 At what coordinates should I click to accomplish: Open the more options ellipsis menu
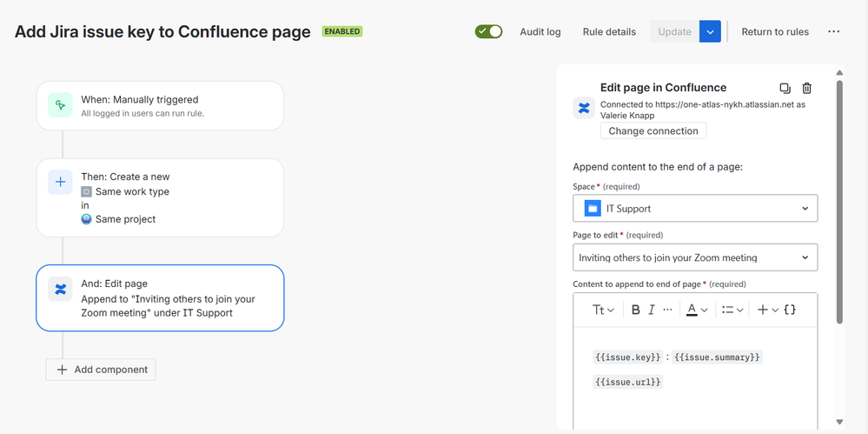tap(833, 31)
